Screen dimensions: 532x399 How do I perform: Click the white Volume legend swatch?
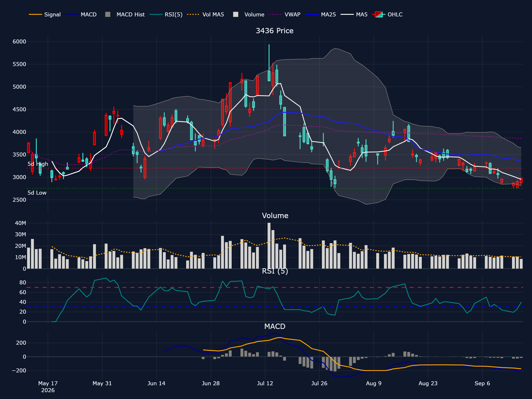(x=236, y=14)
